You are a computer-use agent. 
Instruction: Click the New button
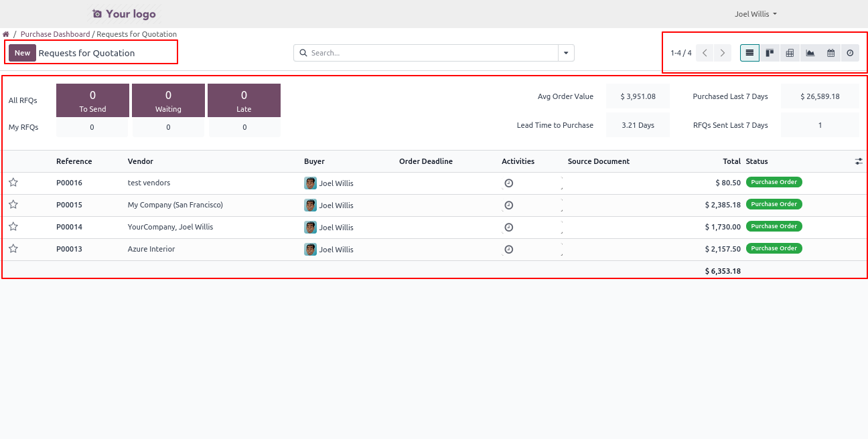(x=22, y=53)
